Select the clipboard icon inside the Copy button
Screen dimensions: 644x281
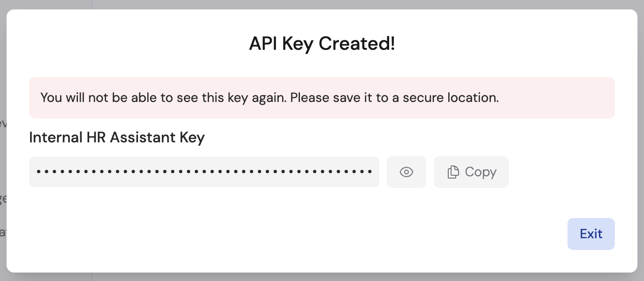452,172
